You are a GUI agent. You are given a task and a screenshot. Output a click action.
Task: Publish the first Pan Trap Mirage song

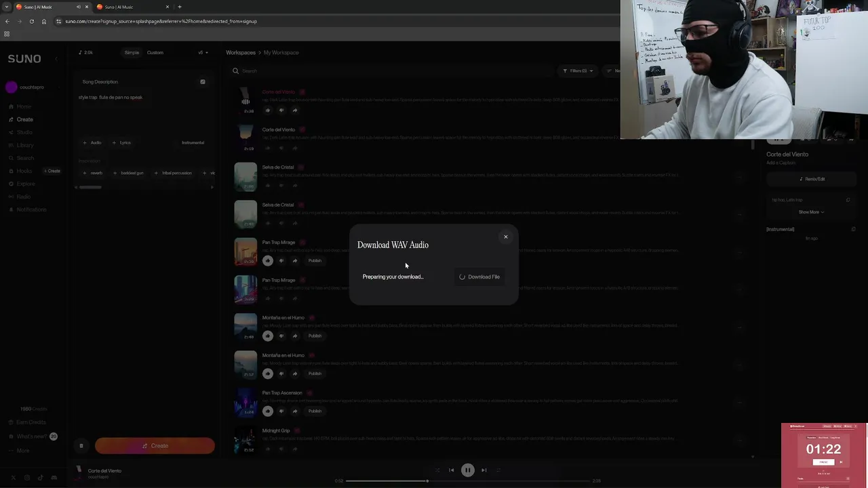315,260
